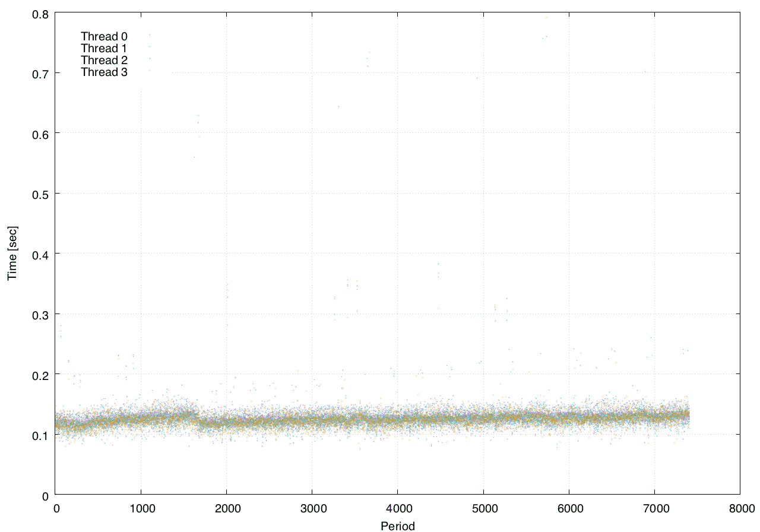The width and height of the screenshot is (760, 532).
Task: Click the 0.1 y-axis tick label
Action: pyautogui.click(x=41, y=435)
